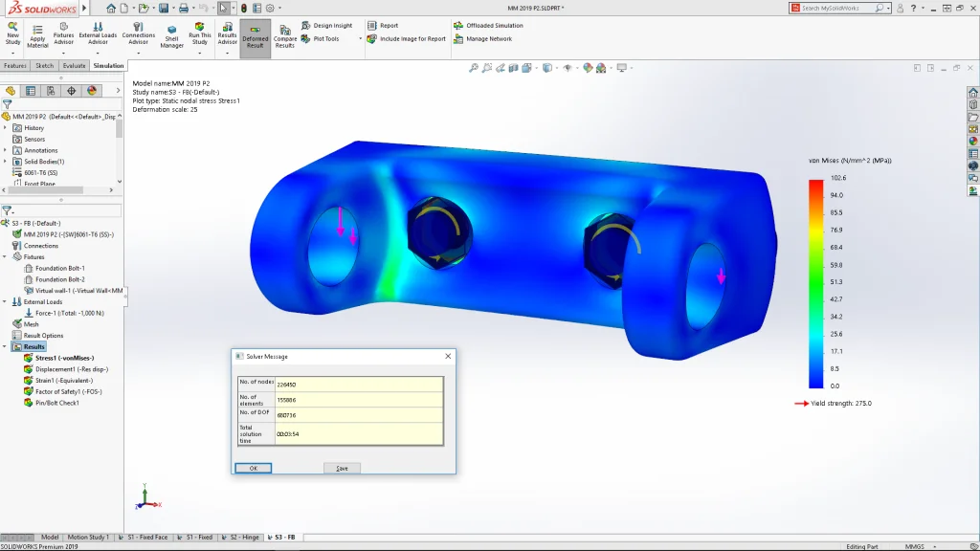Viewport: 980px width, 551px height.
Task: Collapse the External Loads tree node
Action: tap(6, 301)
